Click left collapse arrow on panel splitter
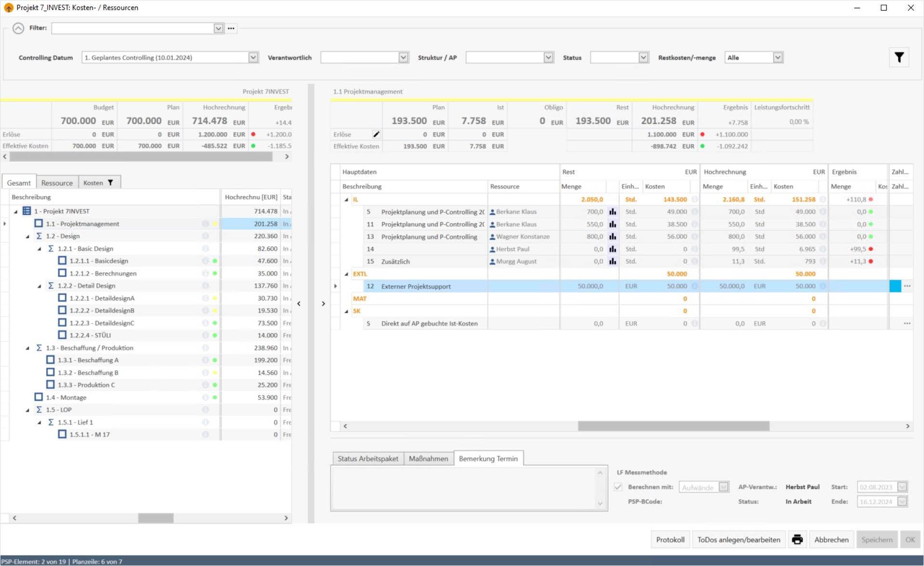Viewport: 924px width, 566px height. coord(299,303)
